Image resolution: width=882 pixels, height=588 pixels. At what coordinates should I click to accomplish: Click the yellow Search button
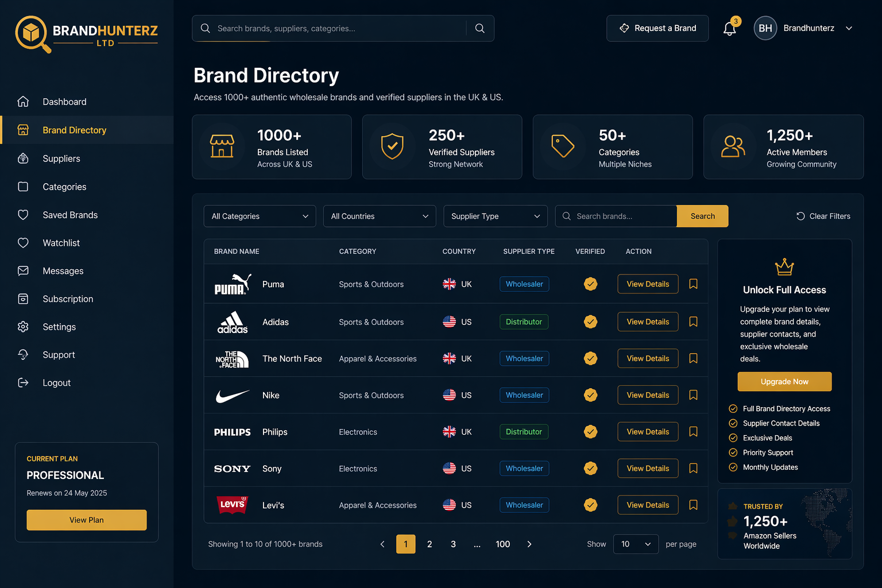702,216
